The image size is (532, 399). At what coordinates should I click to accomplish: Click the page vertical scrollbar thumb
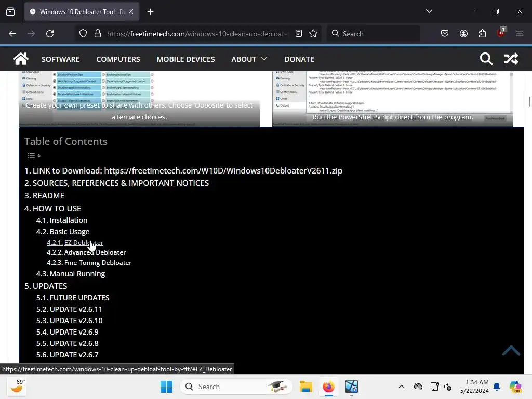pyautogui.click(x=529, y=101)
